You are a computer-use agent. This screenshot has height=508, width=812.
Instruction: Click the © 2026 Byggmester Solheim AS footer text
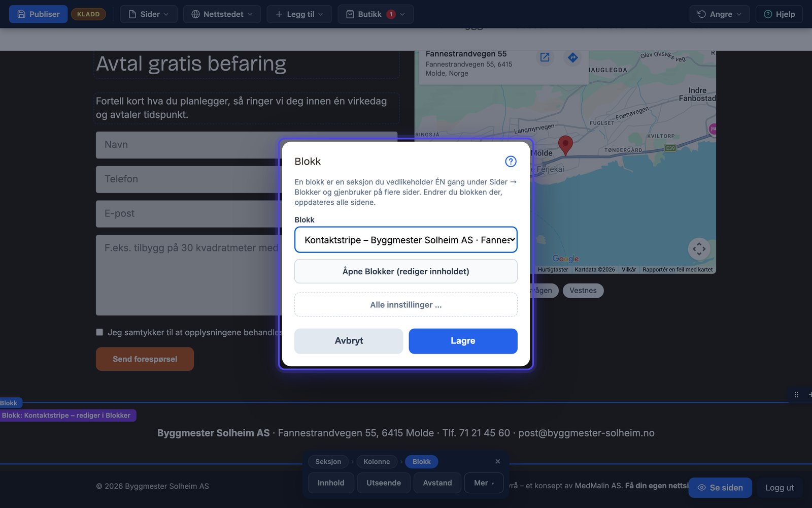click(x=152, y=486)
